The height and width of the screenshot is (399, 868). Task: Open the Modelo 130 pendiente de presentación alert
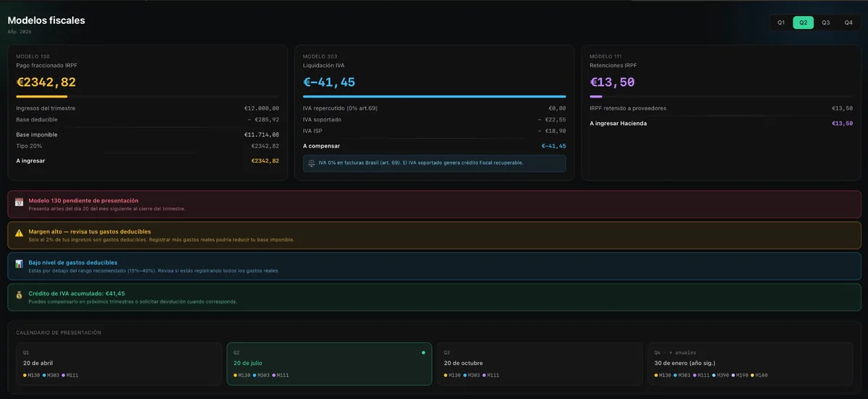tap(434, 205)
